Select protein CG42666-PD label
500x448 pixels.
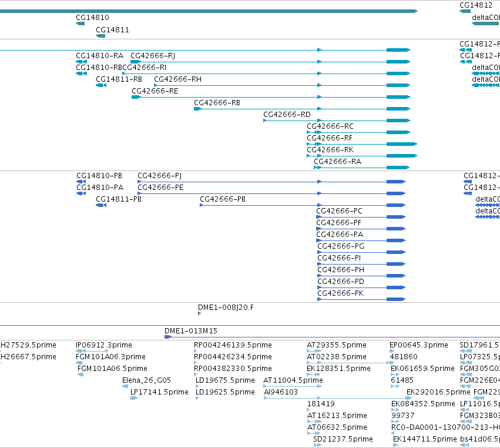[x=341, y=282]
